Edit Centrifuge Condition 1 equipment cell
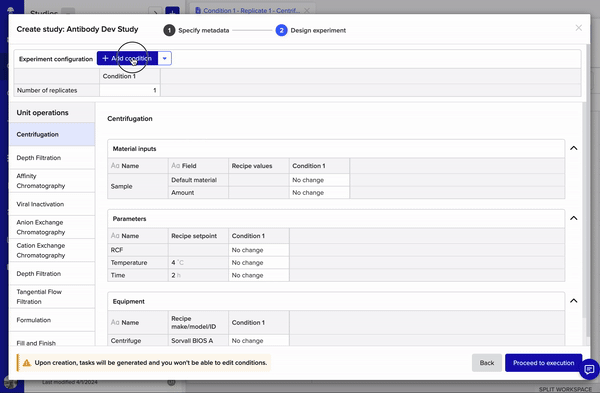600x393 pixels. (x=259, y=340)
